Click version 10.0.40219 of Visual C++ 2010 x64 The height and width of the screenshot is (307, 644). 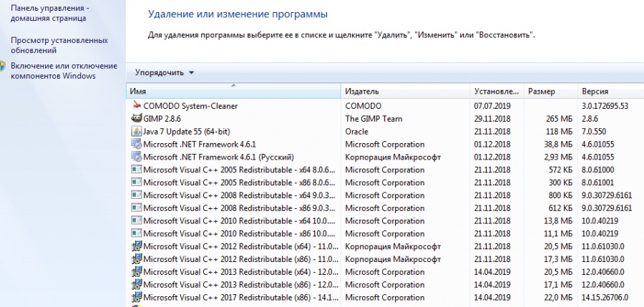(600, 220)
